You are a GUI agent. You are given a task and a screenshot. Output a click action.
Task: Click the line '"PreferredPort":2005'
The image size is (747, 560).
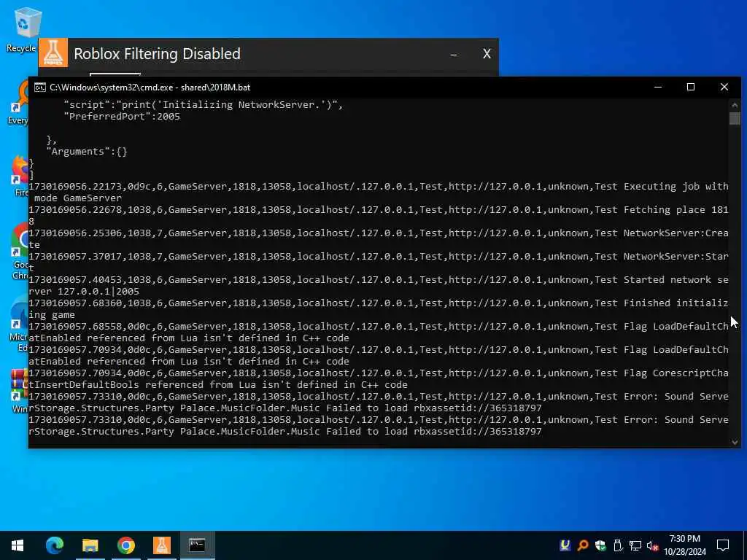tap(122, 116)
